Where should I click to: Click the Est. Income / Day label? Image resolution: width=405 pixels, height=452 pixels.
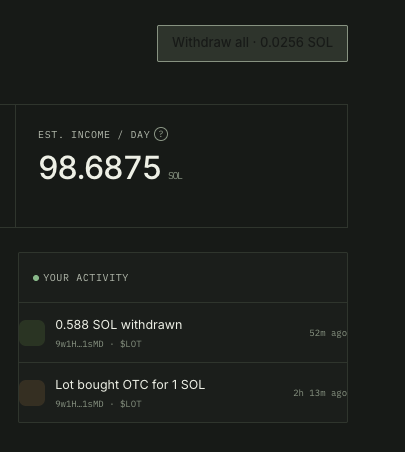94,135
